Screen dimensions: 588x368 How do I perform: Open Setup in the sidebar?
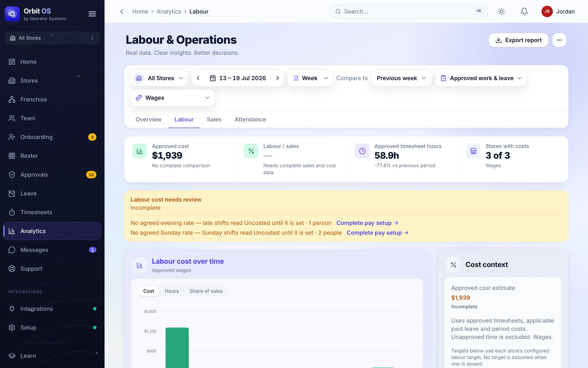(x=52, y=328)
